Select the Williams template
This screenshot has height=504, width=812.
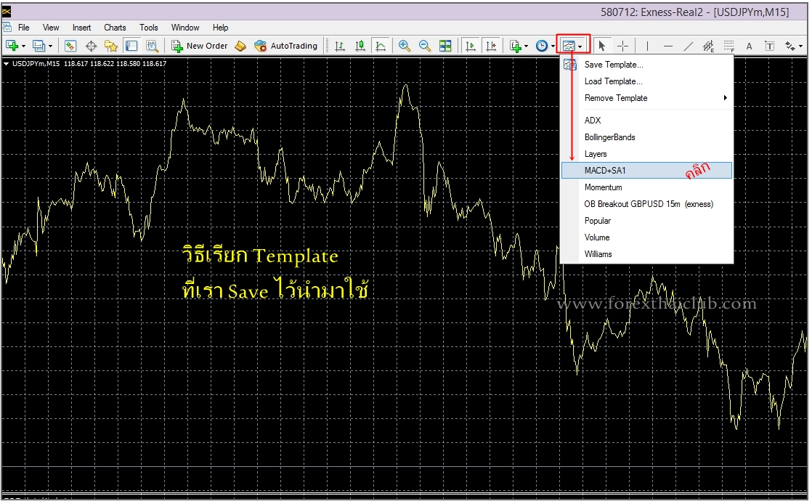coord(647,253)
